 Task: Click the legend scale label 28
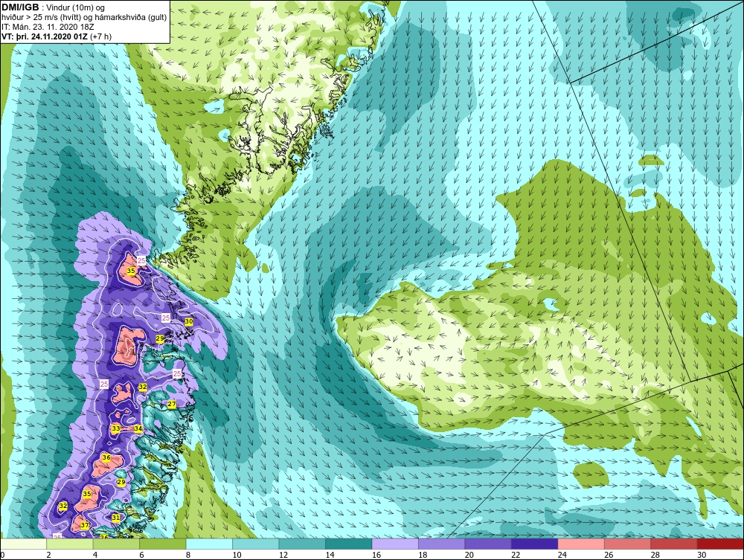tap(655, 555)
